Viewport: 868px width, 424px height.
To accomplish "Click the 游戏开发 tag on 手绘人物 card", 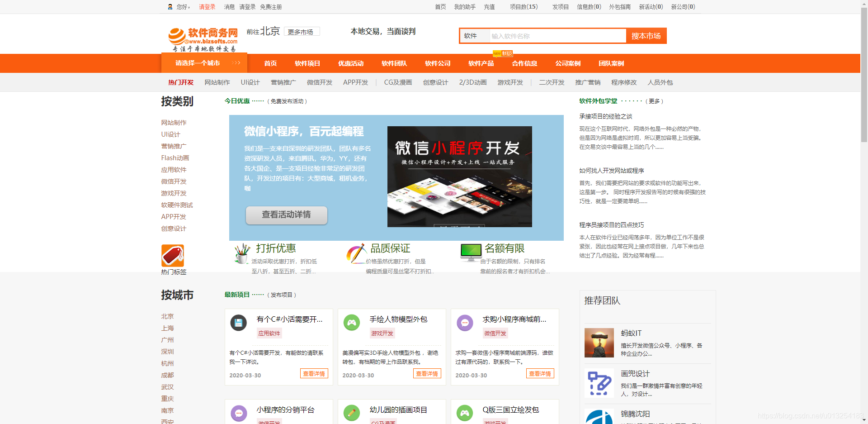I will click(382, 333).
